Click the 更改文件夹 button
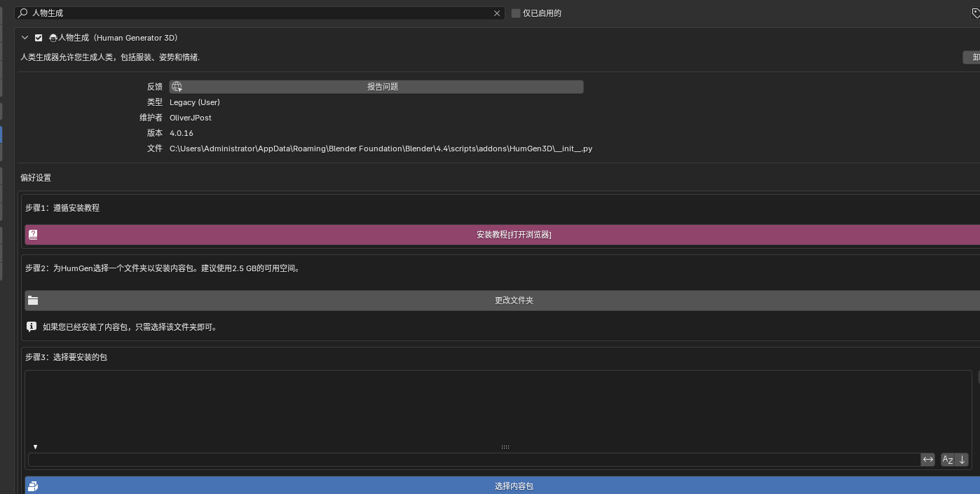Image resolution: width=980 pixels, height=494 pixels. [502, 301]
